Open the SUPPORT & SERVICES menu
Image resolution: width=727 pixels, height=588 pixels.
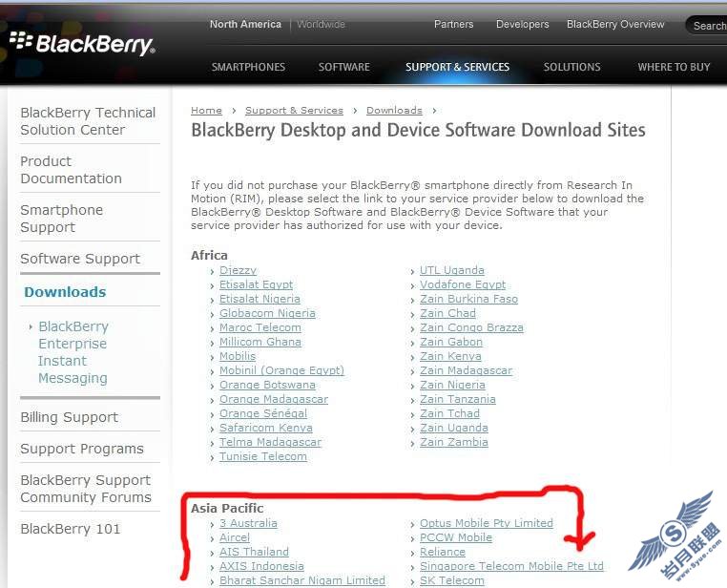[457, 67]
